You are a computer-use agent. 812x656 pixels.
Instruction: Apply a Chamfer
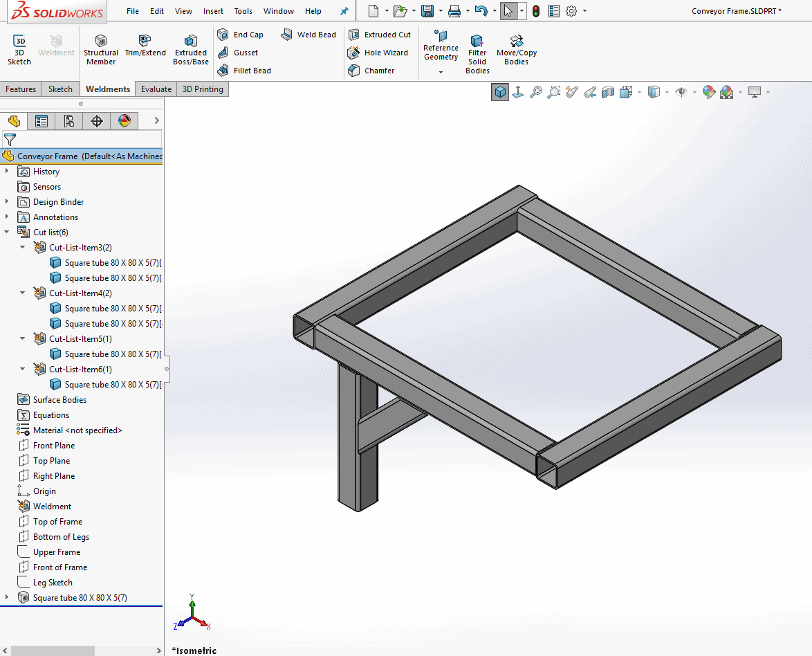371,71
